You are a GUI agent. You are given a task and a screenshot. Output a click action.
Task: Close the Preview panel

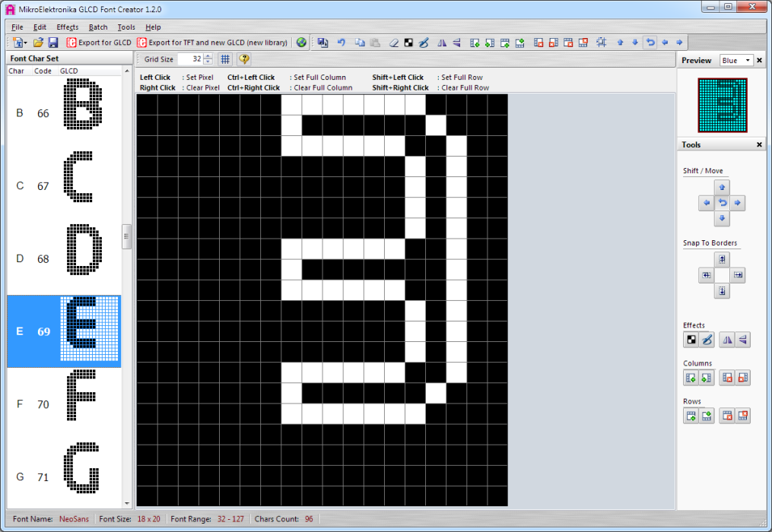[x=759, y=60]
